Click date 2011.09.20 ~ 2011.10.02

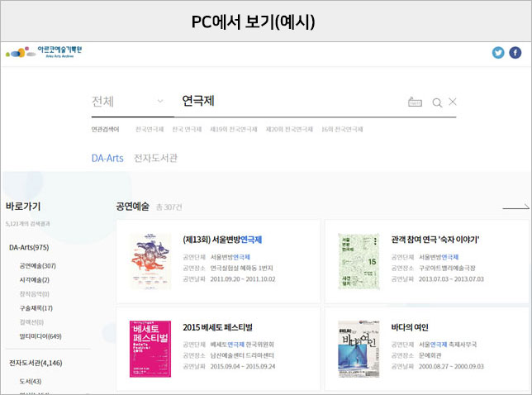pyautogui.click(x=243, y=279)
